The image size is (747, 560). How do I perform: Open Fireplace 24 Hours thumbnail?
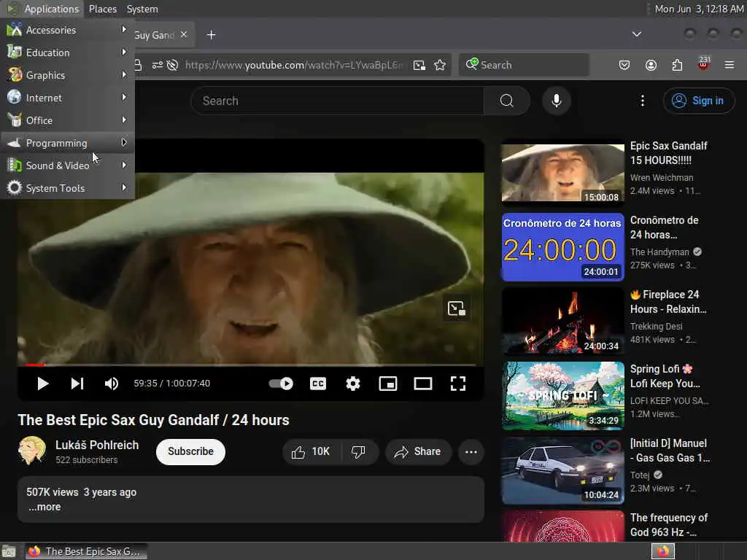[x=562, y=322]
